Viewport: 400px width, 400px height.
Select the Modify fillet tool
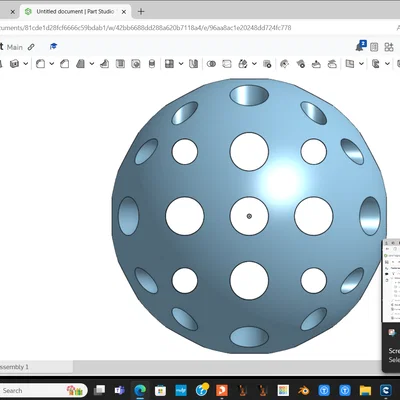[284, 64]
